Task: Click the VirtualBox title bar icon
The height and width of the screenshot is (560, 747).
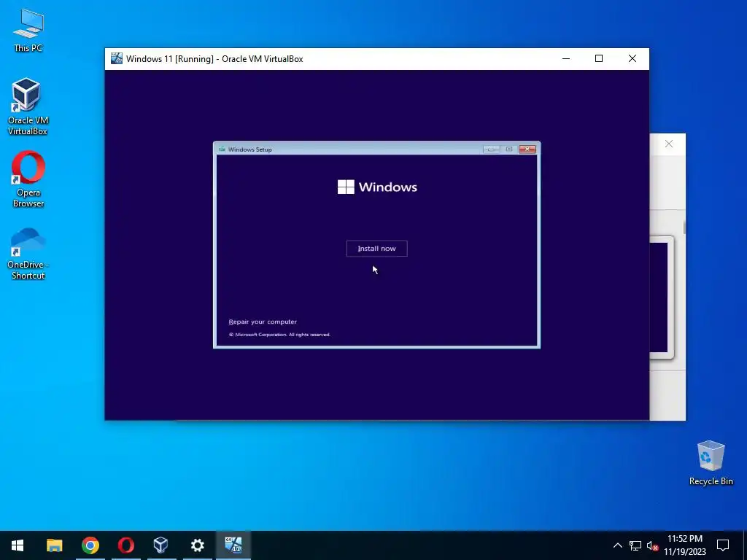Action: click(116, 58)
